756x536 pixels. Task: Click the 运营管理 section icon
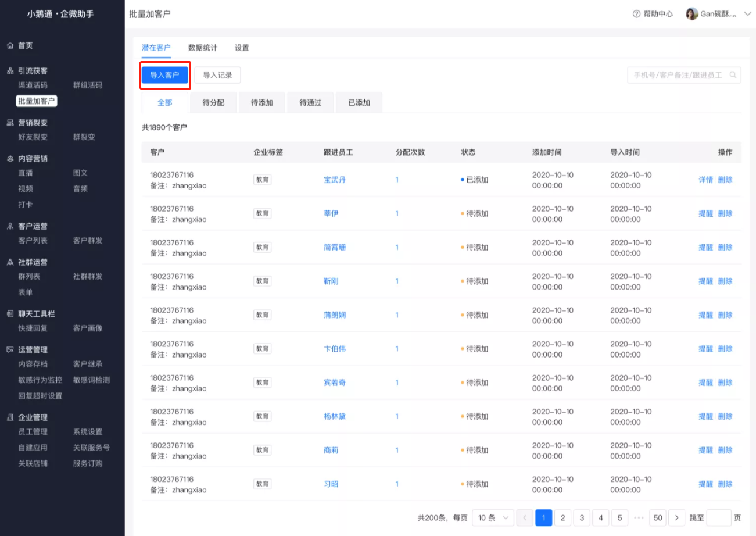(10, 350)
